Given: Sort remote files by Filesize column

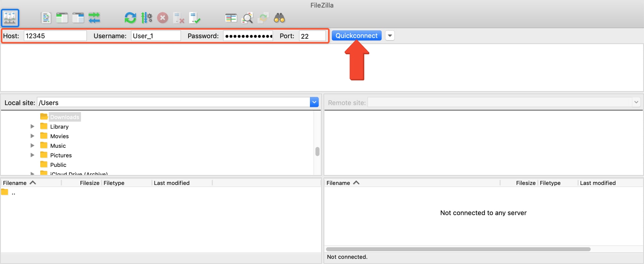Looking at the screenshot, I should 526,183.
